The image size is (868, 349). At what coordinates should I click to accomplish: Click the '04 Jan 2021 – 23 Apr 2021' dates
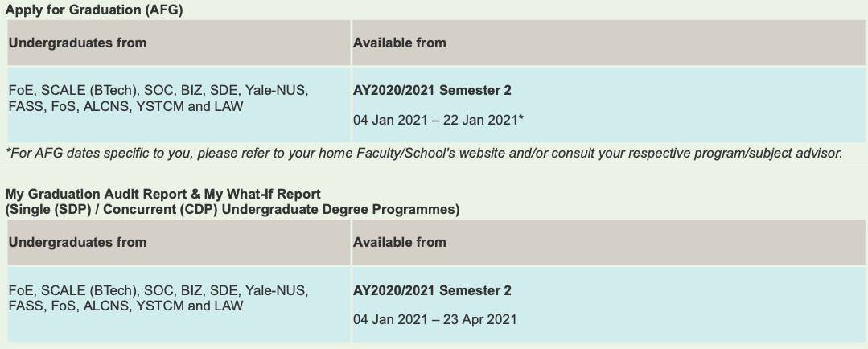click(434, 319)
